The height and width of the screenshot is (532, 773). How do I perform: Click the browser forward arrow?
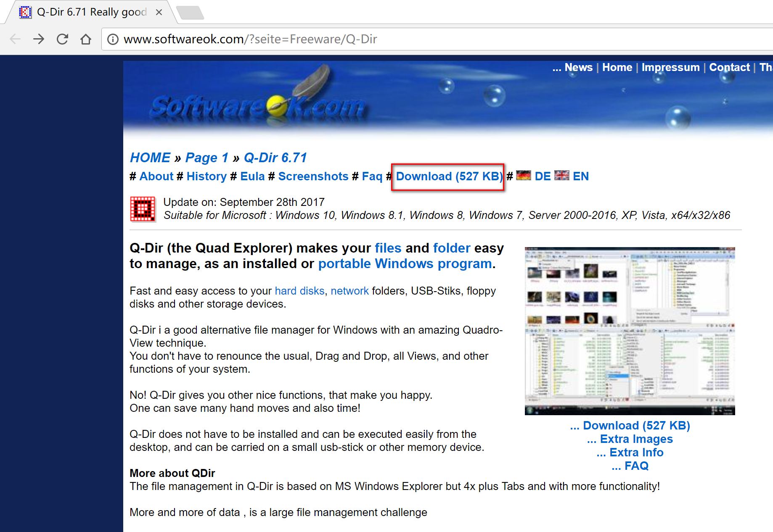pyautogui.click(x=39, y=39)
